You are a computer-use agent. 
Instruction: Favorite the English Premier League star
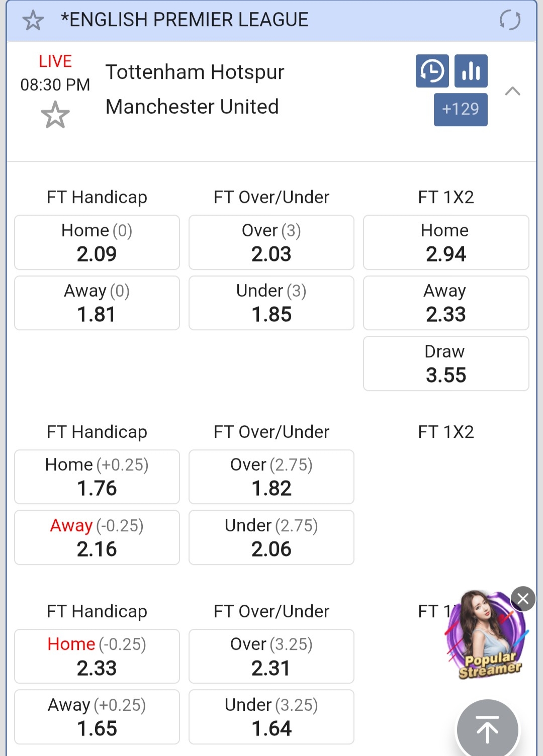pos(33,21)
